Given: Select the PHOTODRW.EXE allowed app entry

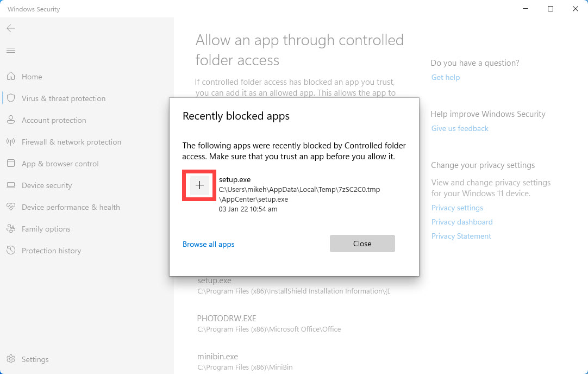Looking at the screenshot, I should click(x=227, y=319).
